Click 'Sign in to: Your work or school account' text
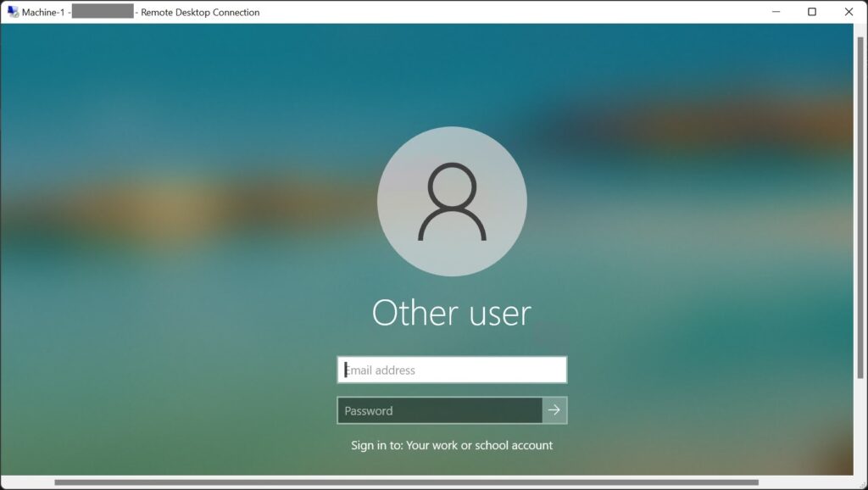868x490 pixels. pyautogui.click(x=452, y=445)
